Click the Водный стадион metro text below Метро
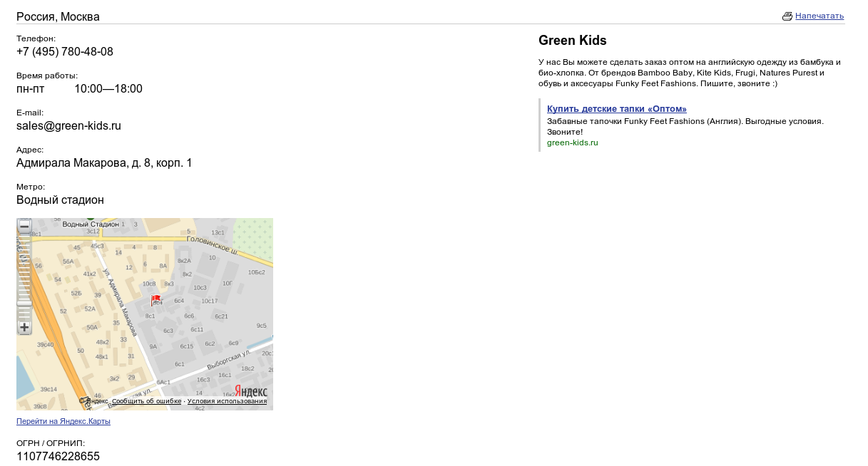Screen dimensions: 868x466 point(60,200)
